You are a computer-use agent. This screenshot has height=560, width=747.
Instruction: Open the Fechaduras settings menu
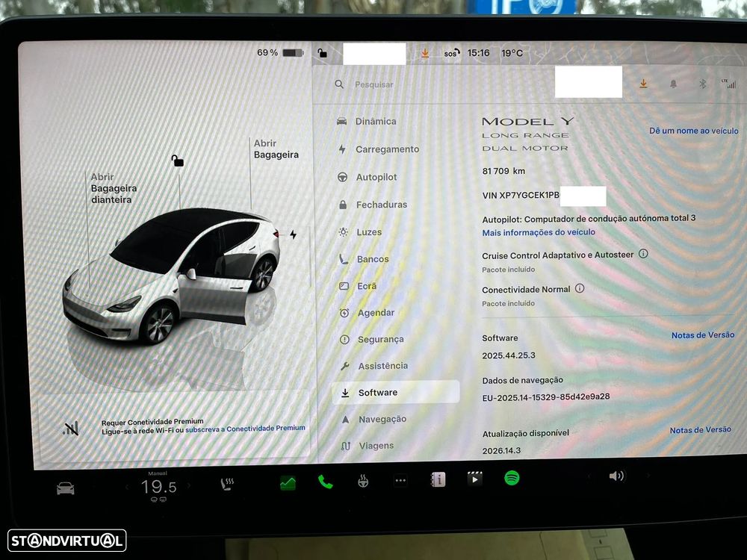point(373,205)
